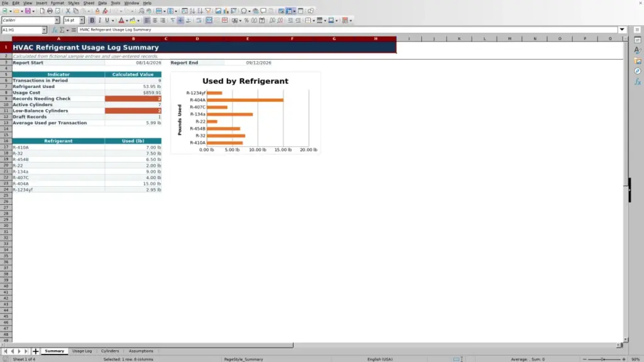Open the font color dropdown arrow
The height and width of the screenshot is (362, 644).
pos(127,21)
